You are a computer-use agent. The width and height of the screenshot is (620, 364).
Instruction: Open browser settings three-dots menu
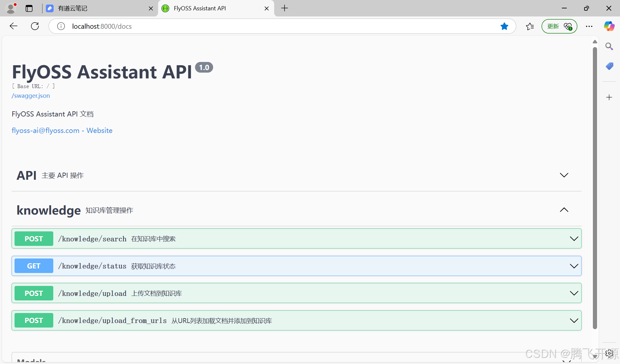[x=589, y=26]
